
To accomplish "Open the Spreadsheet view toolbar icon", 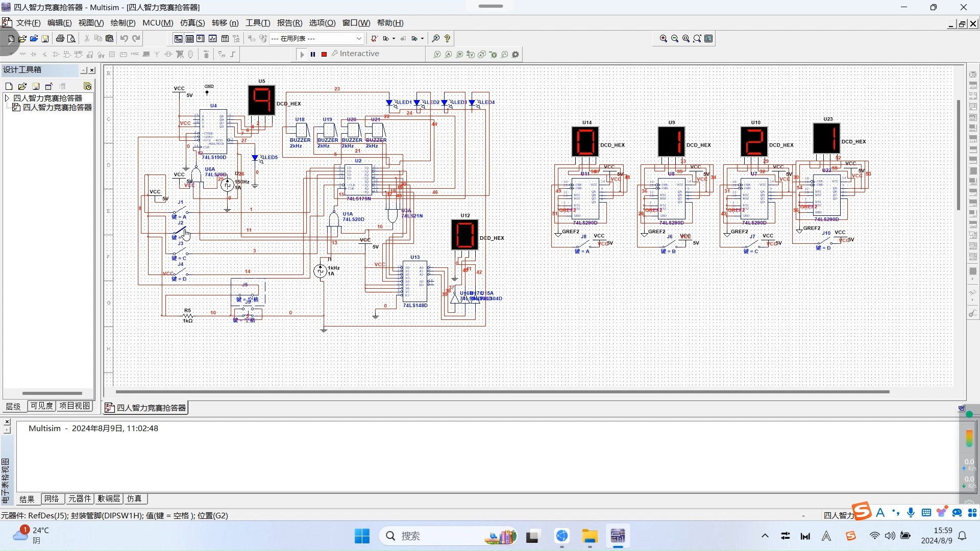I will (x=189, y=38).
